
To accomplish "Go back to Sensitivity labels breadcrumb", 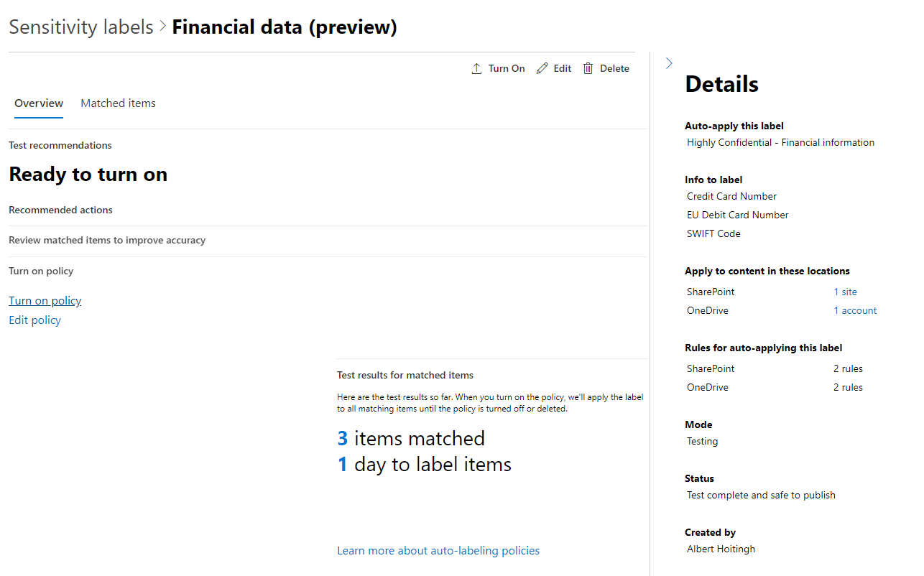I will coord(81,27).
